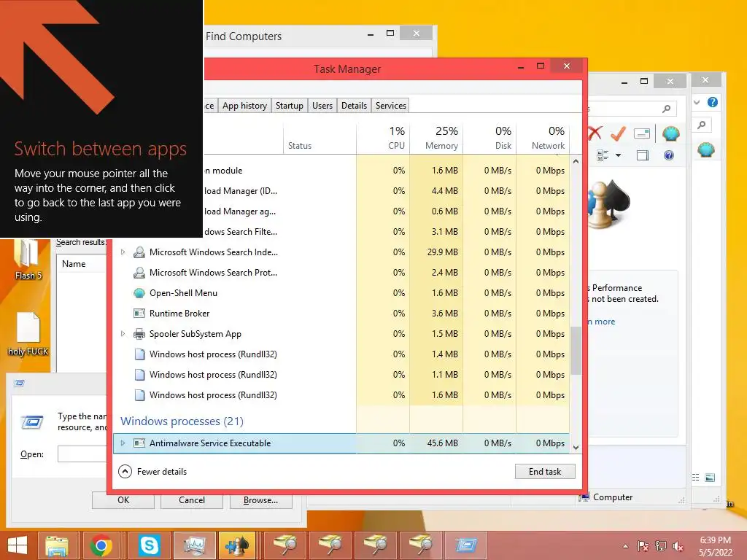Open Skype from the taskbar
This screenshot has width=747, height=560.
click(149, 545)
